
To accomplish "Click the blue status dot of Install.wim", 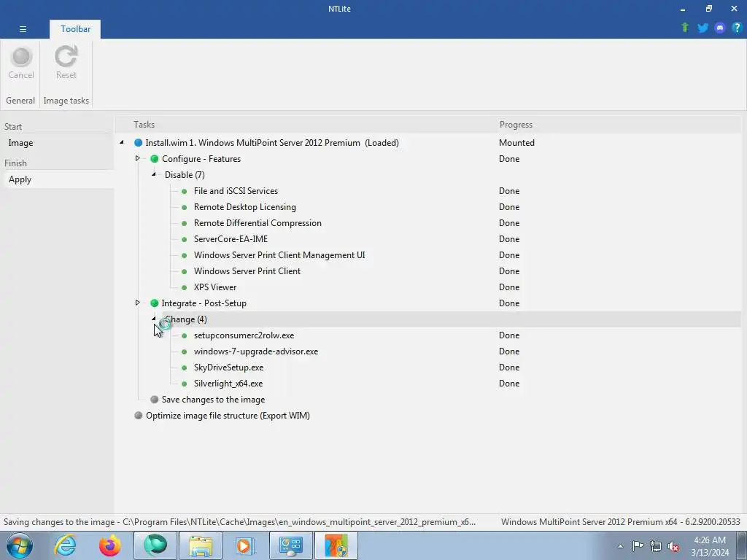I will click(x=138, y=142).
